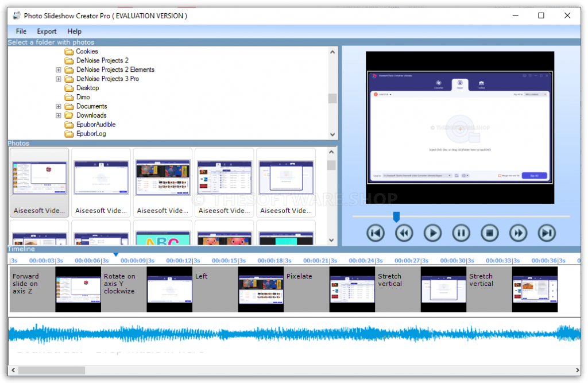The height and width of the screenshot is (383, 588).
Task: Open the Cookies folder in the folder tree
Action: (x=88, y=51)
